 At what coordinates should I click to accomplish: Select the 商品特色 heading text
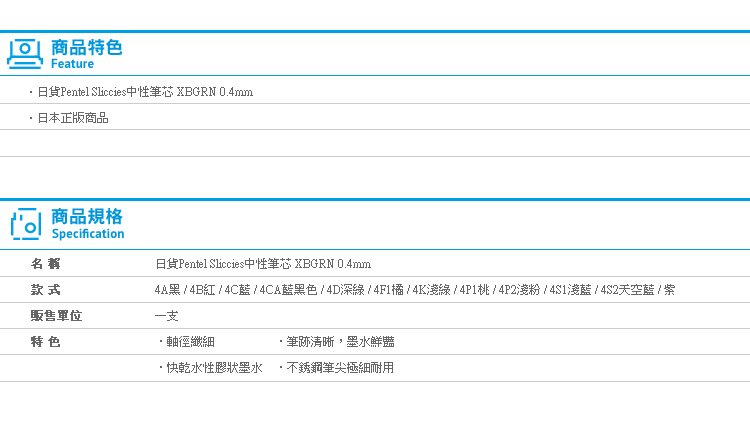pyautogui.click(x=87, y=47)
